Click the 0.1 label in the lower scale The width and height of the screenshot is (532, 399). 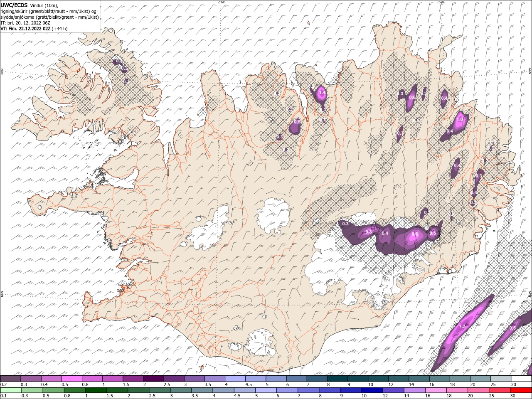pos(3,396)
